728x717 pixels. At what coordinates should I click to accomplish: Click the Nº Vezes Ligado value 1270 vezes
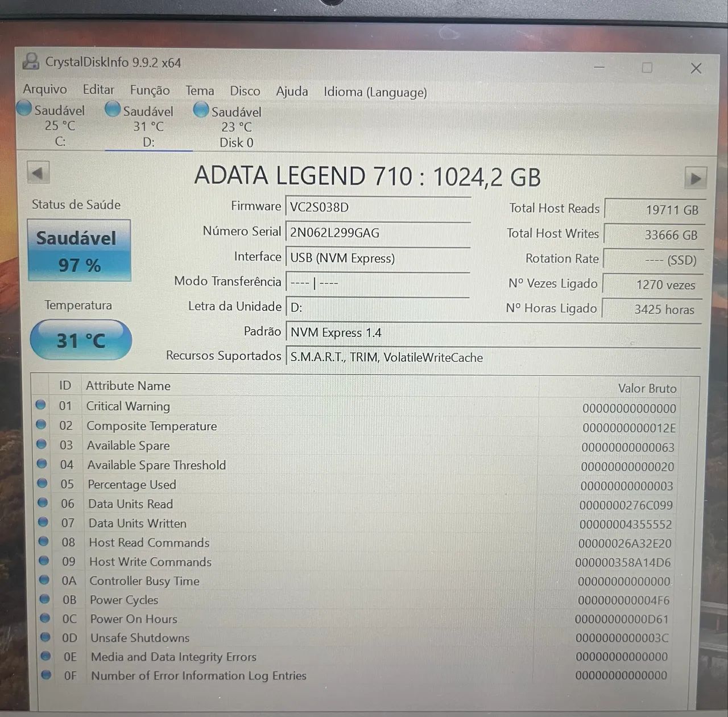(x=653, y=285)
